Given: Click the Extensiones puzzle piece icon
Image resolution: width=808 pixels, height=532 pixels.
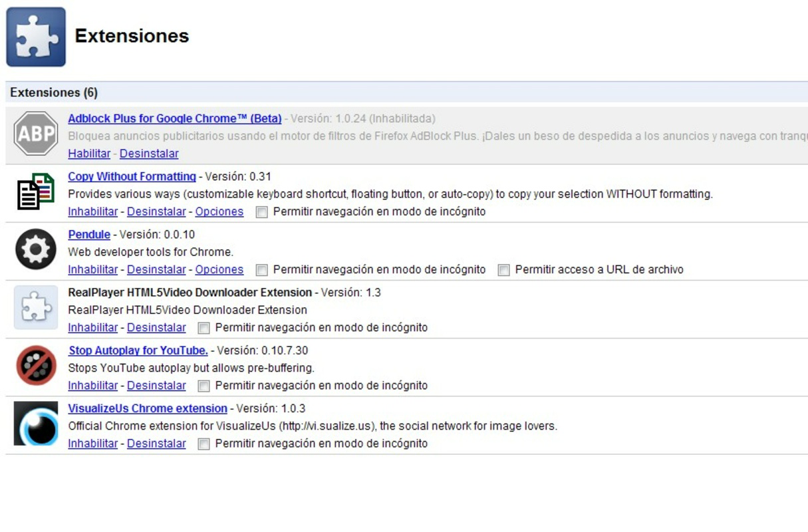Looking at the screenshot, I should point(36,37).
